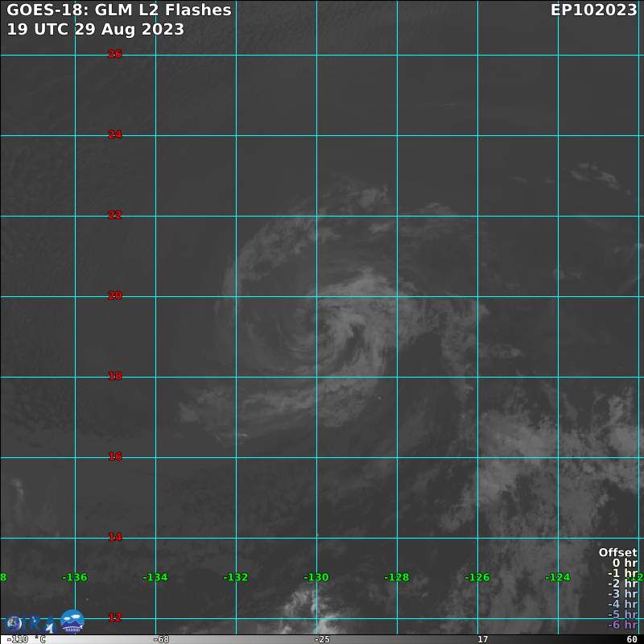Click the RAMMB logo
Screen dimensions: 644x644
click(x=72, y=621)
